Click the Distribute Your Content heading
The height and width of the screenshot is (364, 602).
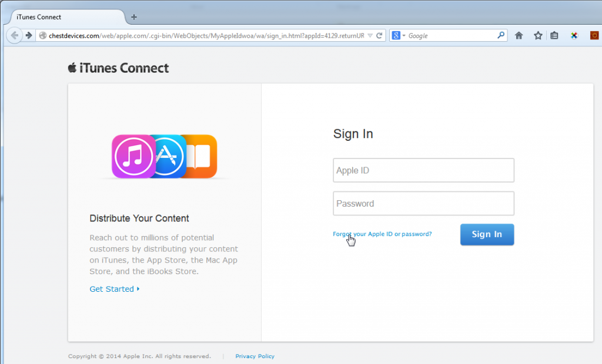[x=139, y=218]
